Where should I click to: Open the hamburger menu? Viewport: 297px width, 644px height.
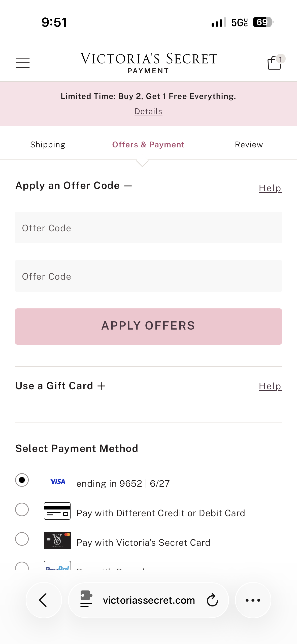coord(23,62)
